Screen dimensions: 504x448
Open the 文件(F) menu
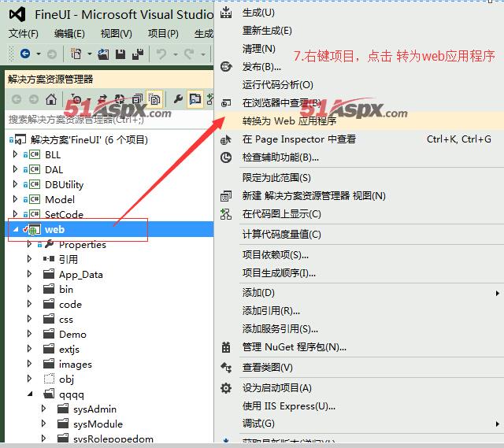click(24, 33)
